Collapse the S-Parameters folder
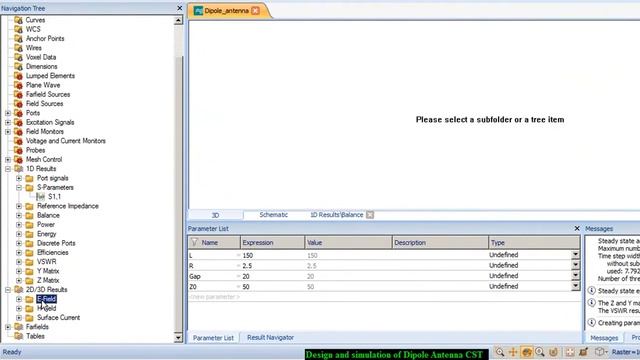The width and height of the screenshot is (640, 360). click(x=19, y=188)
